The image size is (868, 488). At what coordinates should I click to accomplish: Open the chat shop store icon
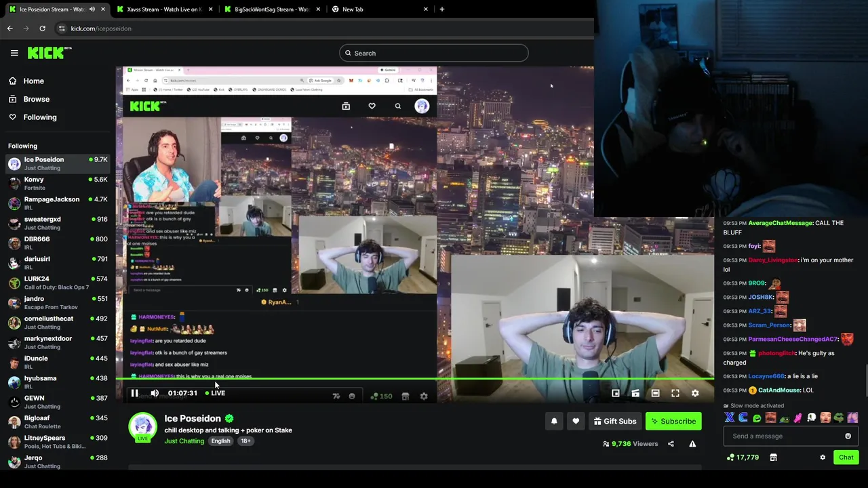[x=773, y=457]
